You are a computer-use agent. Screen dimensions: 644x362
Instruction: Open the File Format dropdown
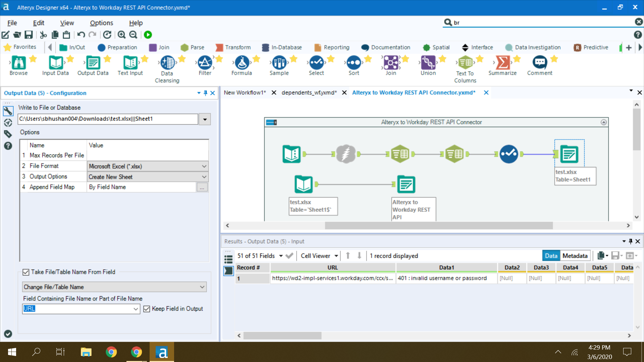pos(204,166)
